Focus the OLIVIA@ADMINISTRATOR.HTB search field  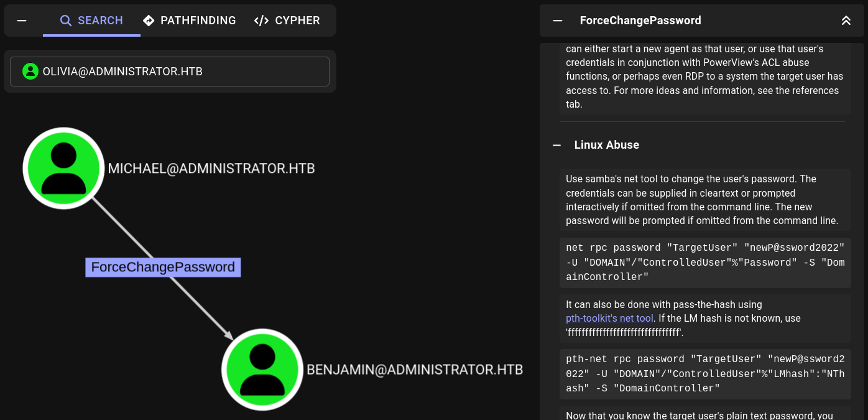pyautogui.click(x=180, y=72)
